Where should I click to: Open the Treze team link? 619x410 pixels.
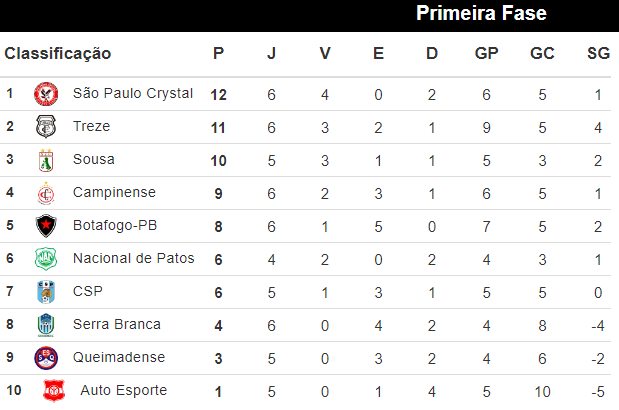point(92,126)
